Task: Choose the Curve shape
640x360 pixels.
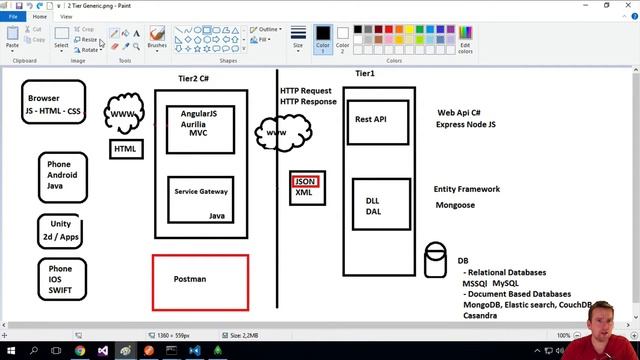Action: click(x=188, y=30)
